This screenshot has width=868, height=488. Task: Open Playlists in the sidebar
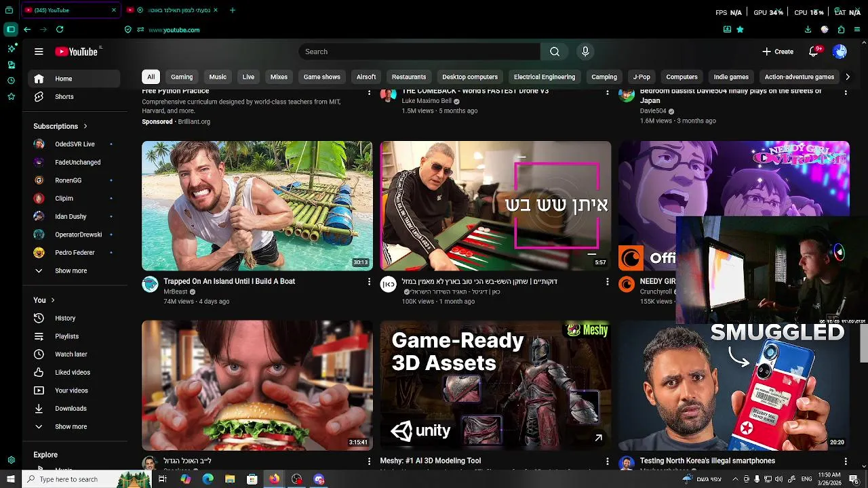point(74,336)
